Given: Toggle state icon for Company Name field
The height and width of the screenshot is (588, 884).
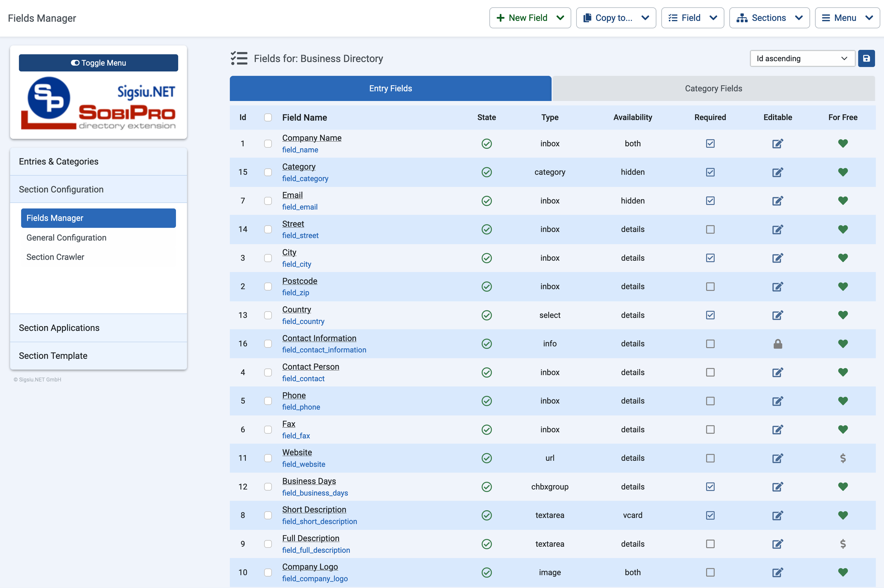Looking at the screenshot, I should pos(487,143).
